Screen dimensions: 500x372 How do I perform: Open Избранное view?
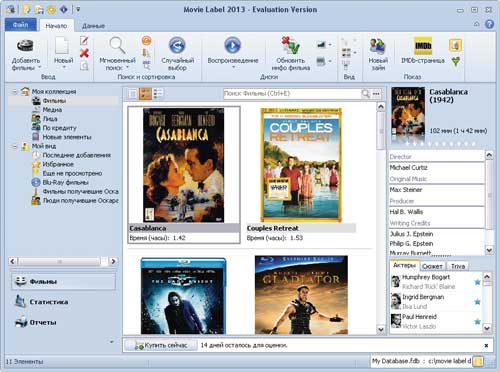click(x=58, y=164)
